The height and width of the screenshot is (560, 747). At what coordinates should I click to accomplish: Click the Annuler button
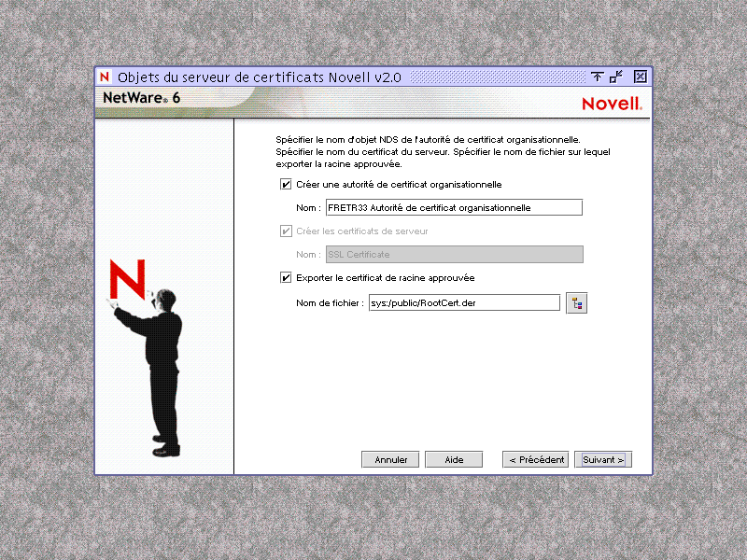click(x=390, y=458)
